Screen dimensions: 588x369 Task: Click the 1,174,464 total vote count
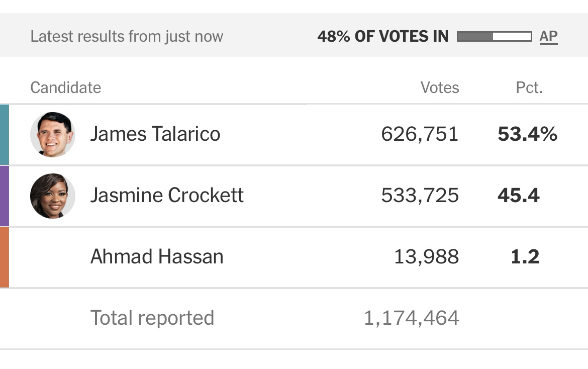[x=411, y=318]
